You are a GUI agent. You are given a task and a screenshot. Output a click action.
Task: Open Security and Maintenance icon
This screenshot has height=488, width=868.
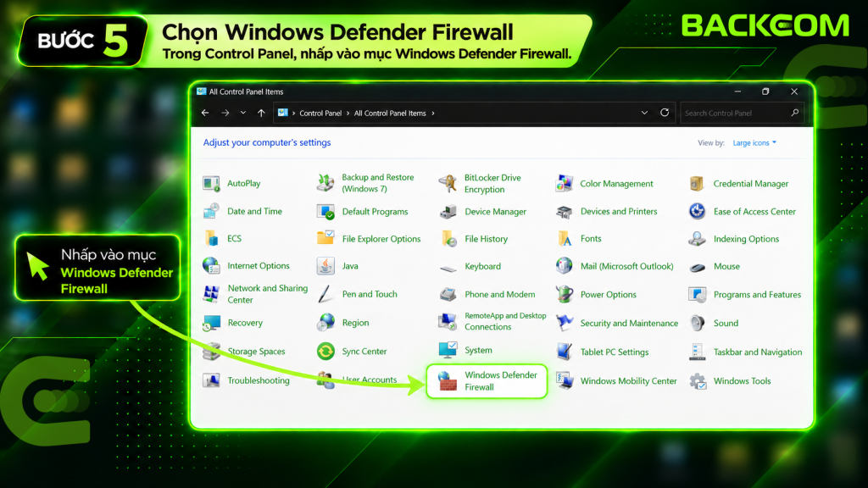tap(564, 323)
